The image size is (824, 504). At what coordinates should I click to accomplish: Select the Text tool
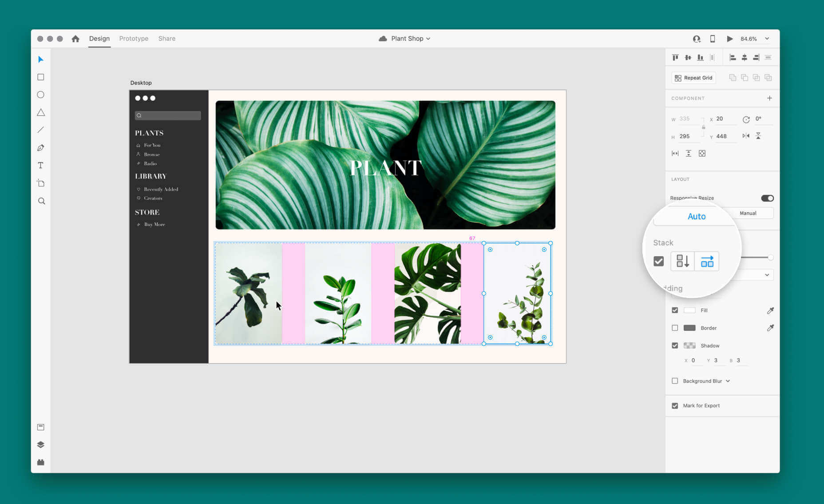point(41,166)
